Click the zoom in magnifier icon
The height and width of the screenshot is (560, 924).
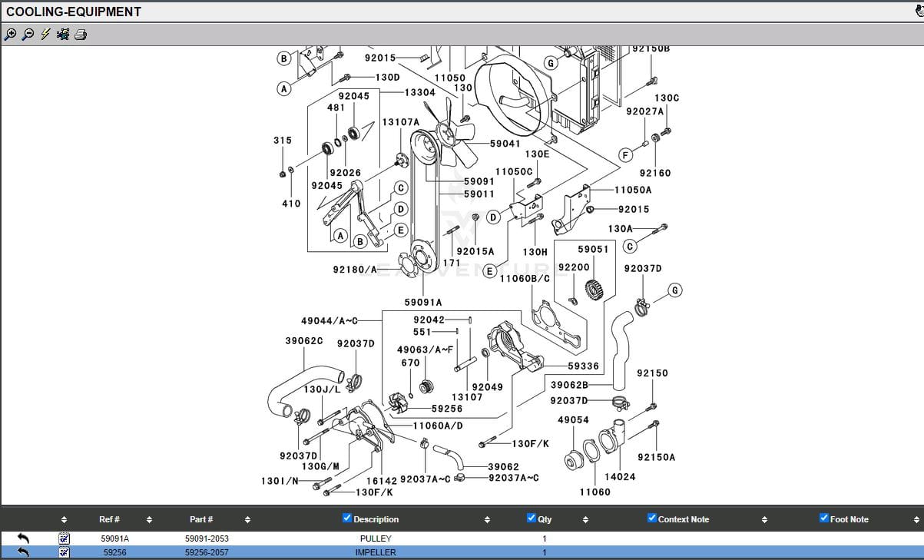pyautogui.click(x=10, y=35)
